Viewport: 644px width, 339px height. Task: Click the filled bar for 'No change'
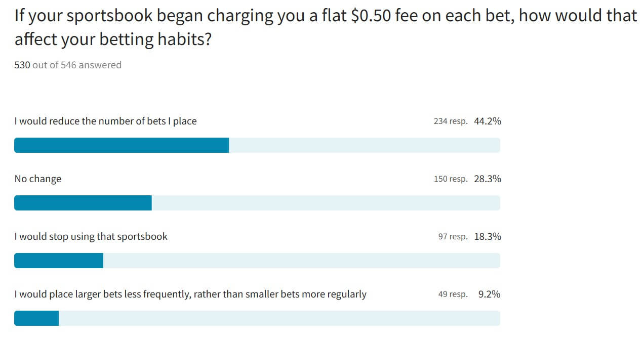click(83, 203)
